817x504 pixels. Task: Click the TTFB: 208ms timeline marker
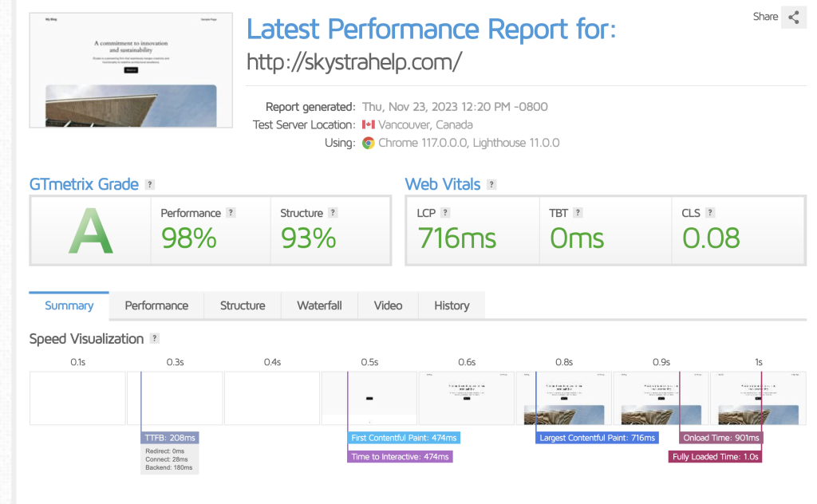tap(169, 438)
